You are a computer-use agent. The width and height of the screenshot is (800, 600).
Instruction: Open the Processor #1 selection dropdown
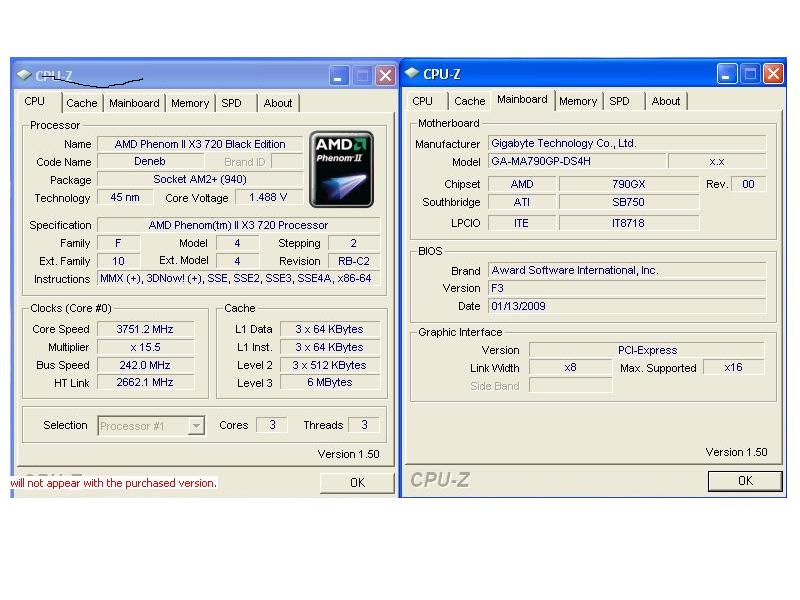(x=196, y=426)
